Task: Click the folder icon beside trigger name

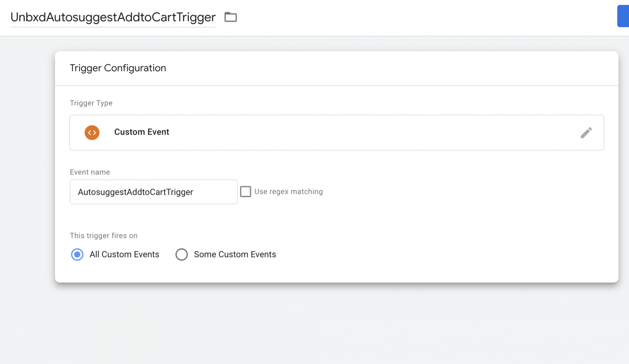Action: tap(231, 17)
